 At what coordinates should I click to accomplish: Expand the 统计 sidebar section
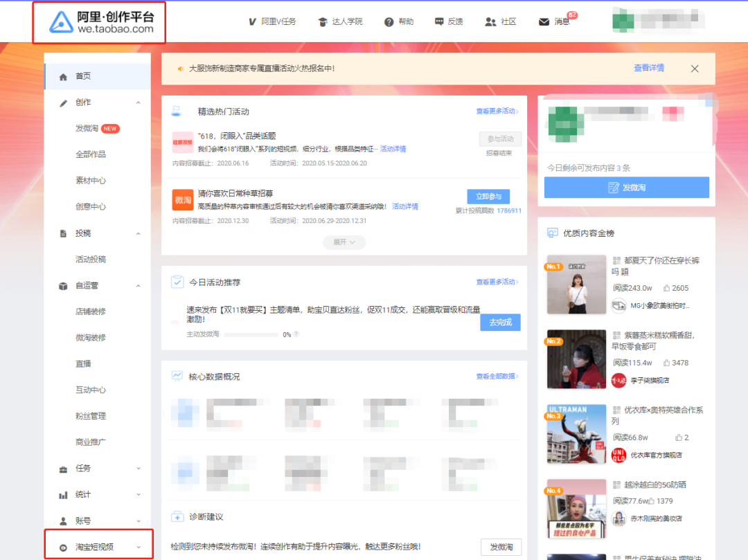(x=97, y=494)
